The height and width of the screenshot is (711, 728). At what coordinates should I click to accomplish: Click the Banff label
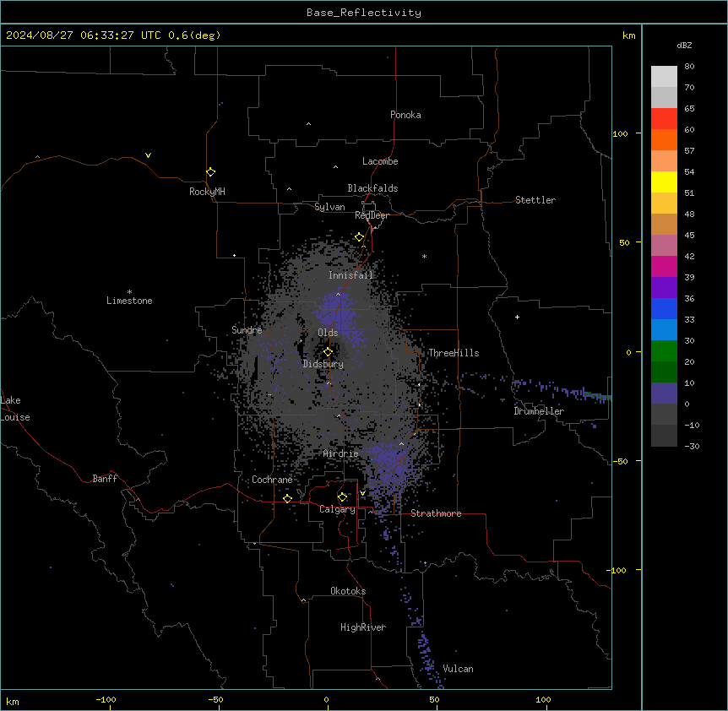pos(105,479)
